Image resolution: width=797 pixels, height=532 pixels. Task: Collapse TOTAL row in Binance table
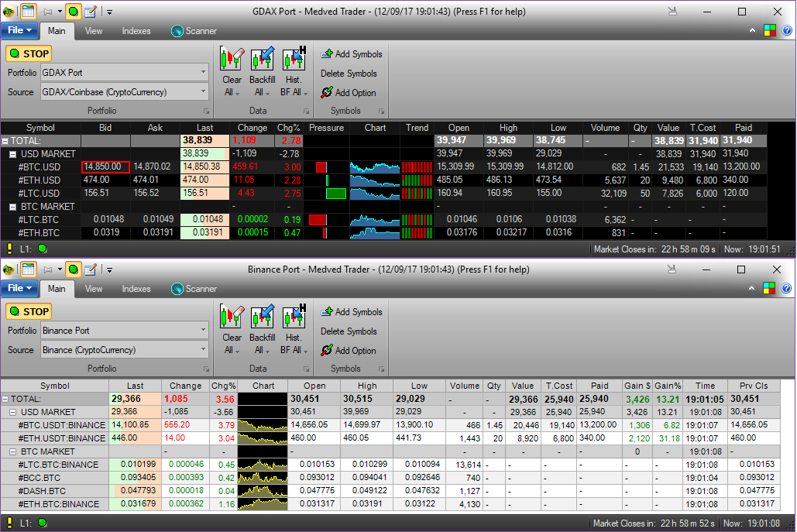pos(5,399)
